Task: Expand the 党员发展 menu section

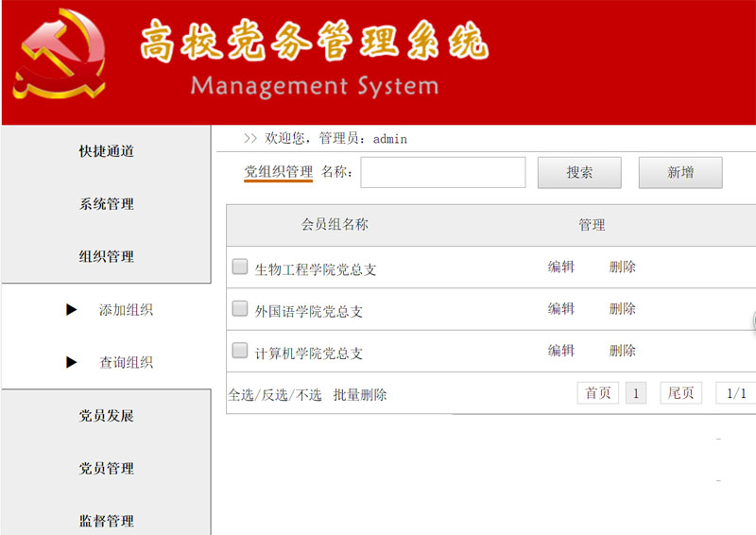Action: click(106, 416)
